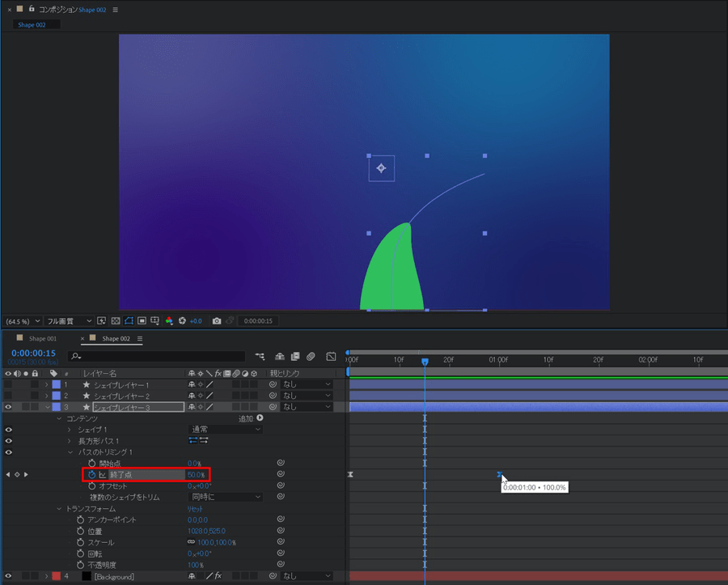Click the アンカーポイント stopwatch
This screenshot has width=728, height=585.
pos(80,519)
